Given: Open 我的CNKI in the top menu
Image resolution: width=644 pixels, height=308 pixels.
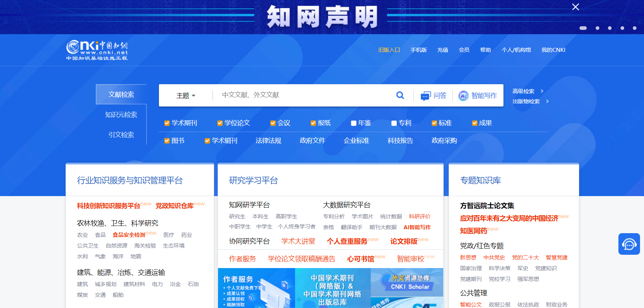Looking at the screenshot, I should point(554,50).
